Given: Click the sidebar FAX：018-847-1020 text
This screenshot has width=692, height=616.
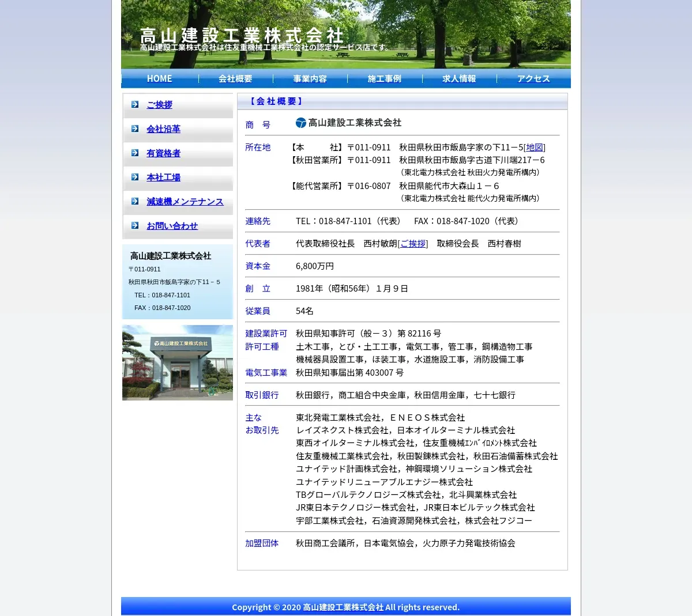Looking at the screenshot, I should (x=162, y=308).
